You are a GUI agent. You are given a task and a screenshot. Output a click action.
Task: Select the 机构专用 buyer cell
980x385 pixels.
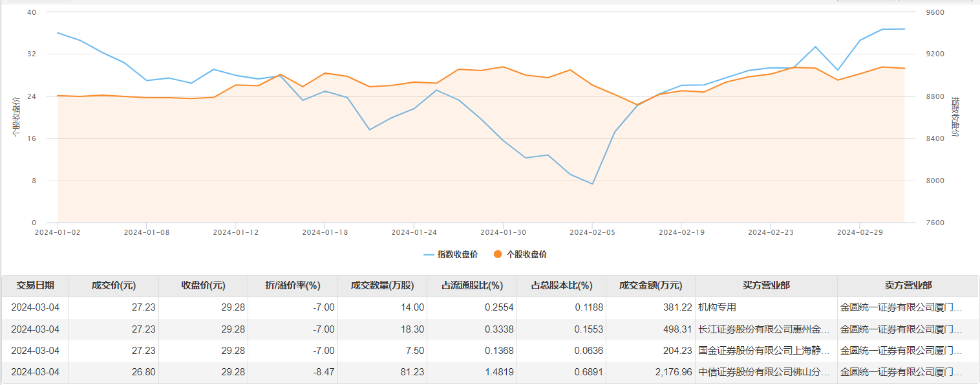766,307
